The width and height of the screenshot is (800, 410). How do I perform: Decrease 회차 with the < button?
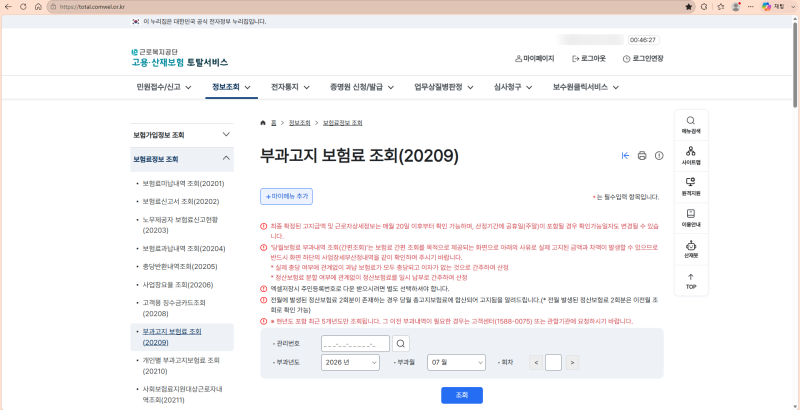coord(536,363)
